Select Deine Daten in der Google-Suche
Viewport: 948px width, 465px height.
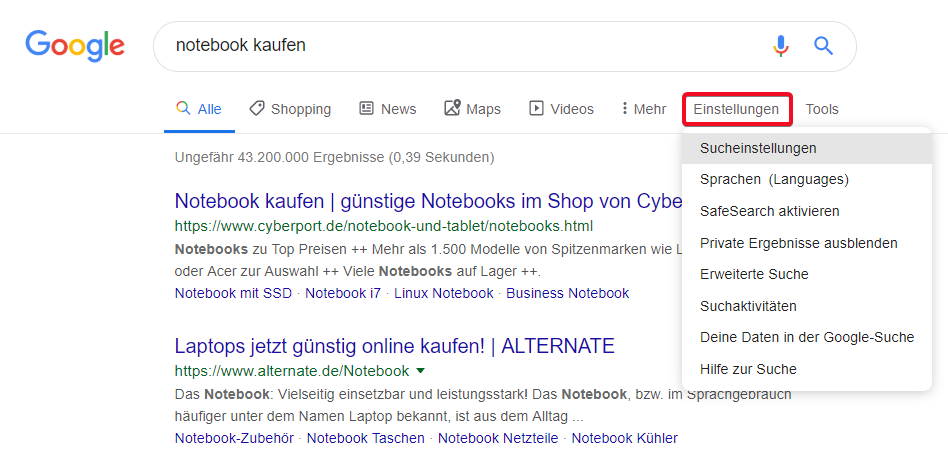(x=807, y=337)
